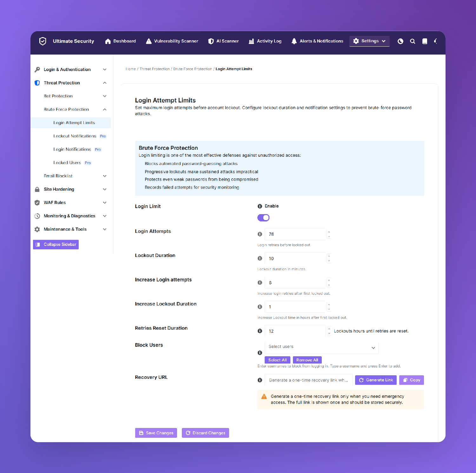Open the search icon in top bar

(413, 41)
